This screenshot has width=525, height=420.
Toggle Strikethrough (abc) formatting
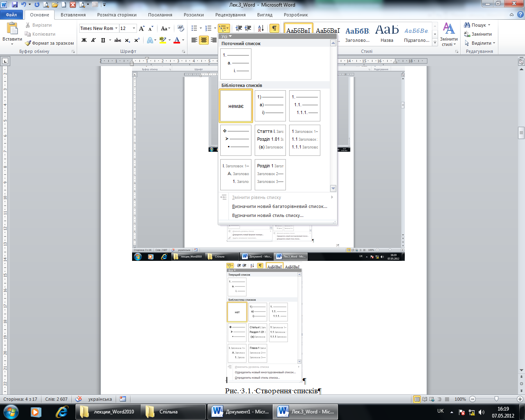118,40
